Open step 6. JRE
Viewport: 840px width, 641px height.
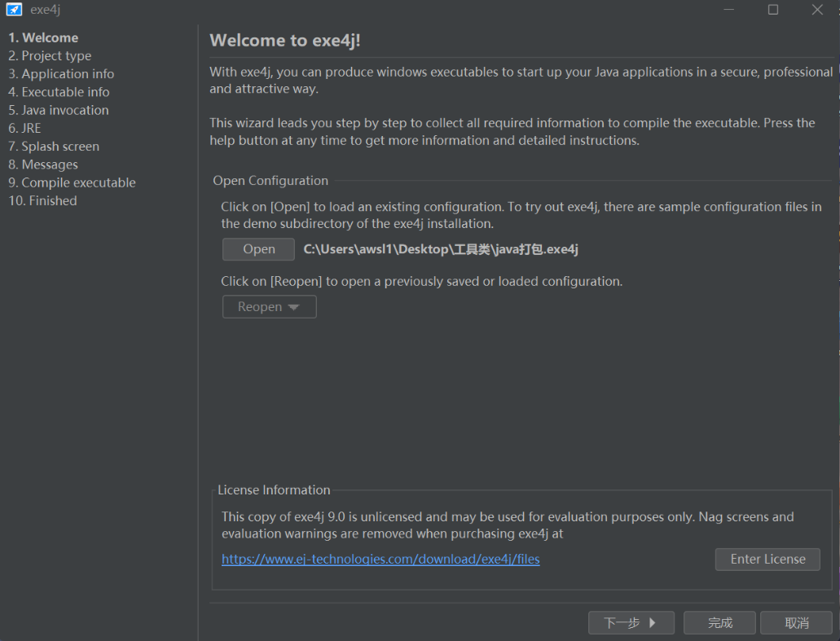pos(24,129)
